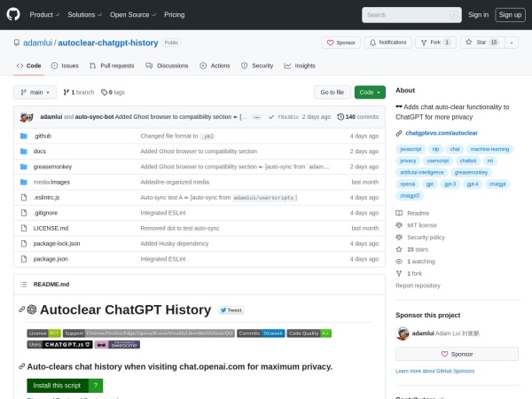Open the package-lock.json file

click(57, 244)
